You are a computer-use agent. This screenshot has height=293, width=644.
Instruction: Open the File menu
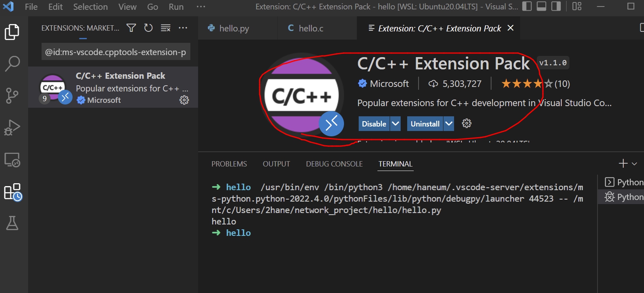(31, 7)
